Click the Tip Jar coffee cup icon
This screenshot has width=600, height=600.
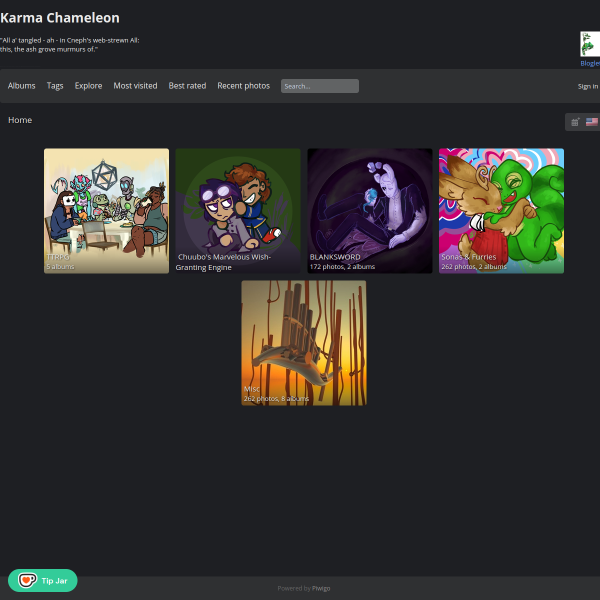[x=27, y=580]
